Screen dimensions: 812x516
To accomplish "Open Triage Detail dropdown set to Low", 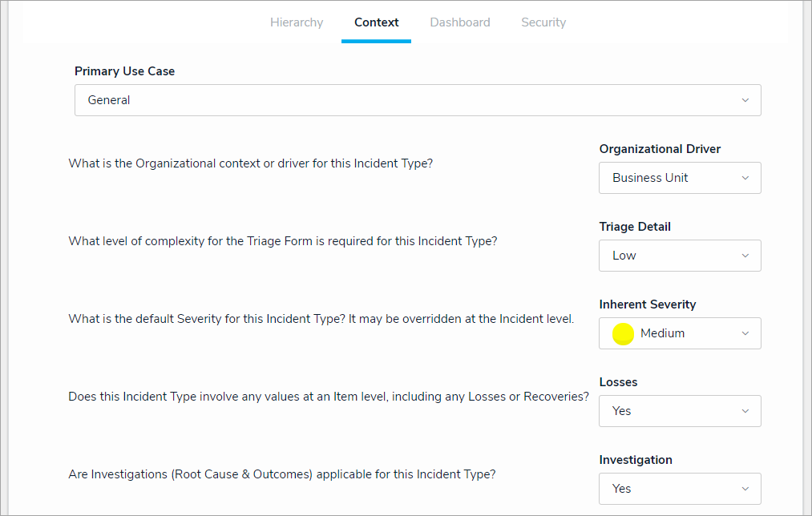I will [x=679, y=256].
